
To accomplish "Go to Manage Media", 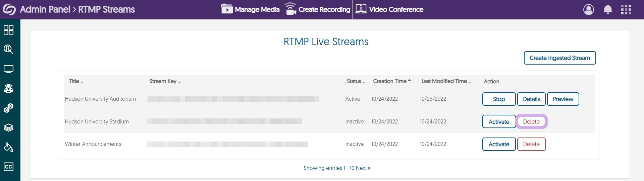I will coord(250,9).
